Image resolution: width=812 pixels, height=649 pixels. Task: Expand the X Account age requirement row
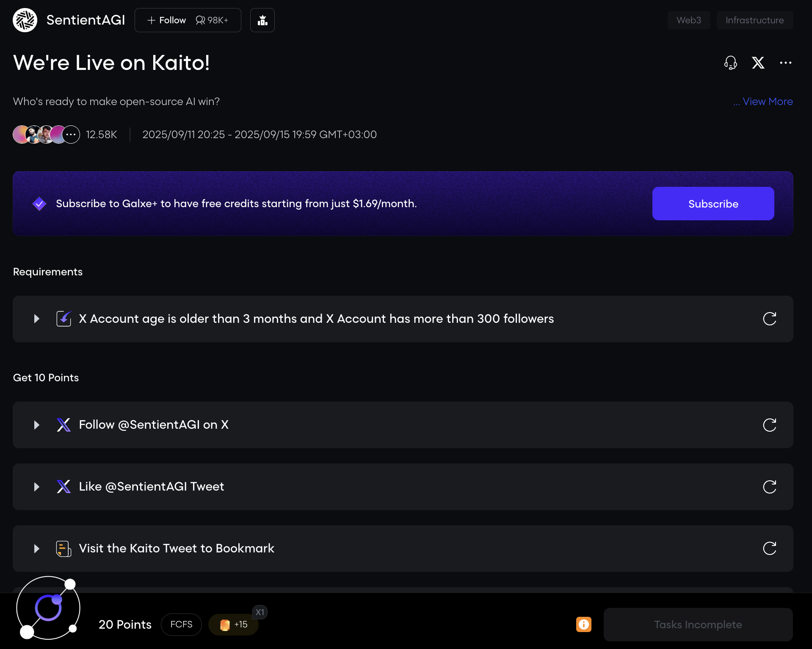37,319
